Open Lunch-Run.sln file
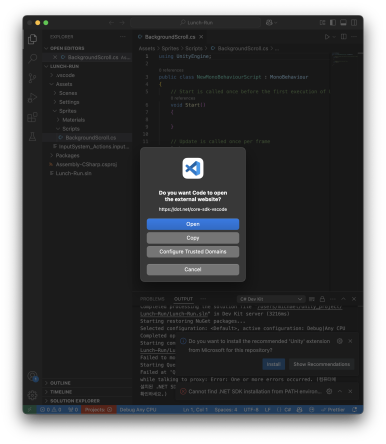 73,173
